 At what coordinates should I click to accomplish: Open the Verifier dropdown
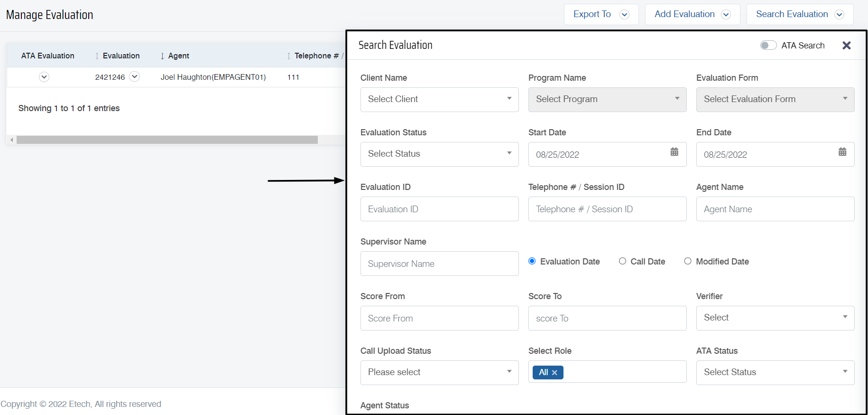775,318
